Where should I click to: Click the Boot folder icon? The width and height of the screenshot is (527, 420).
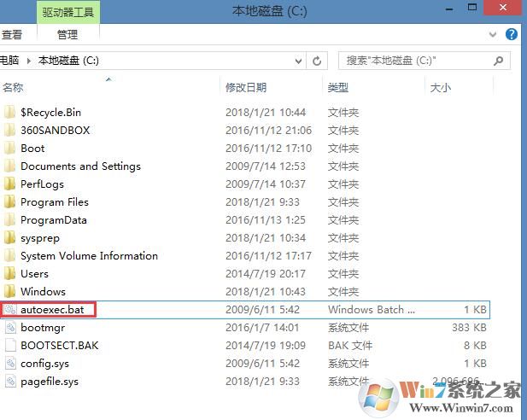coord(9,149)
